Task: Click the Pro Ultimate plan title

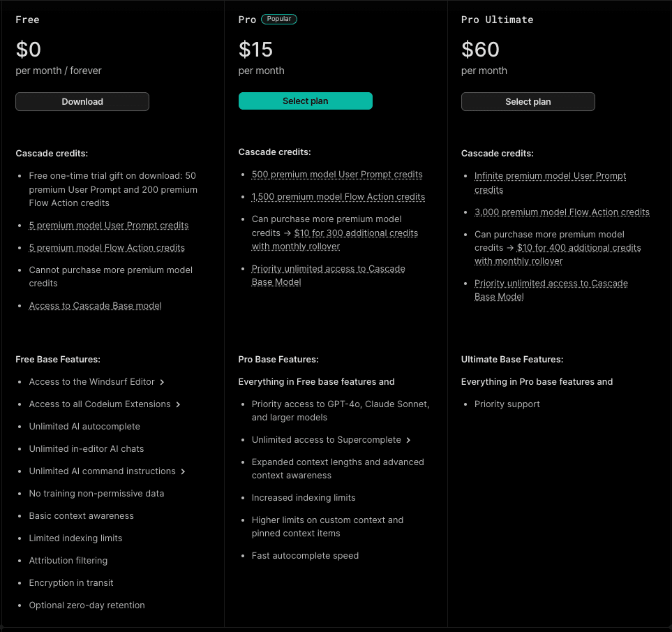Action: 497,20
